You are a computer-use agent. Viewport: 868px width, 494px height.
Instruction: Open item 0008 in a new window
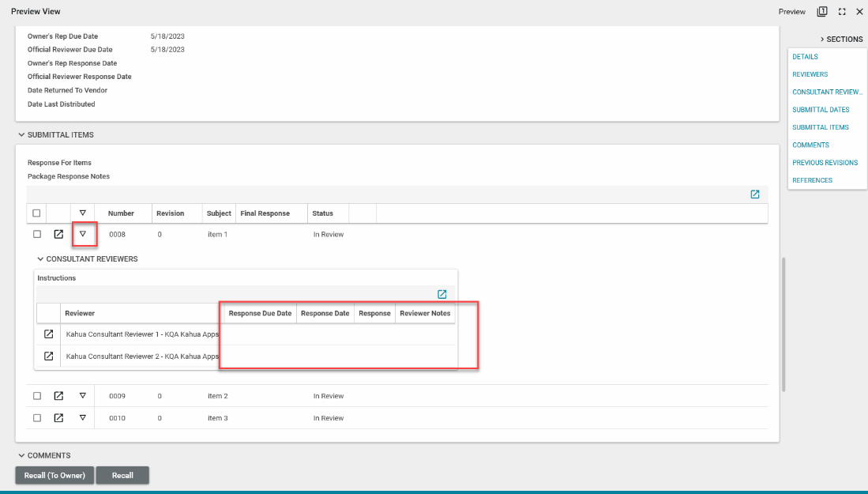(x=58, y=235)
